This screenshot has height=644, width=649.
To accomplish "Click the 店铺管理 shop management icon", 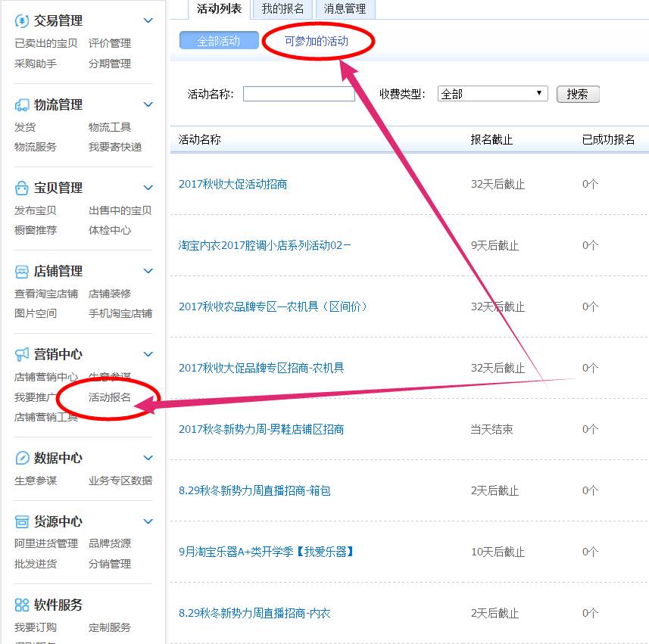I will 21,270.
